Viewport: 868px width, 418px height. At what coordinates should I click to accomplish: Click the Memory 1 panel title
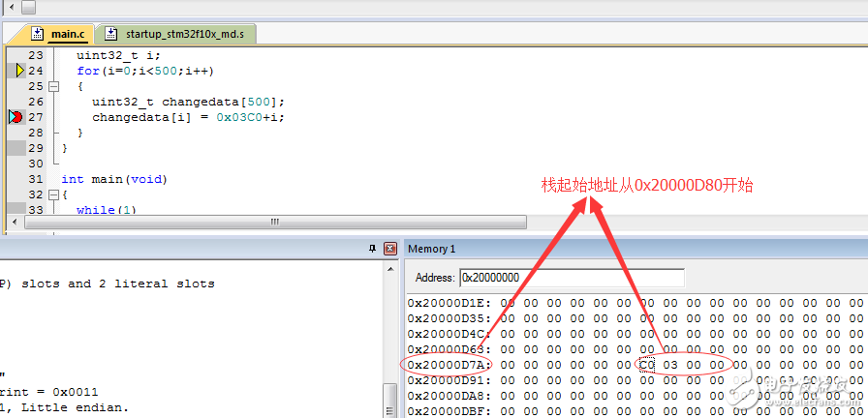432,249
